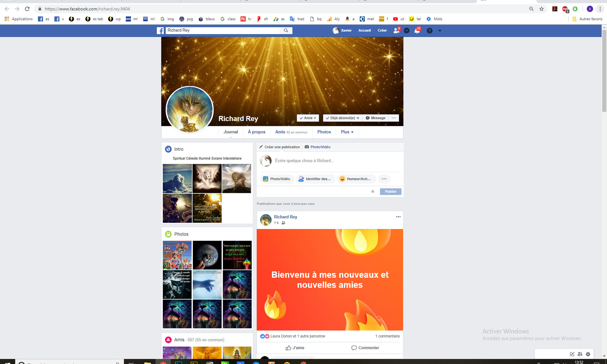Click the search magnifier in Facebook bar
Image resolution: width=607 pixels, height=364 pixels.
[286, 30]
